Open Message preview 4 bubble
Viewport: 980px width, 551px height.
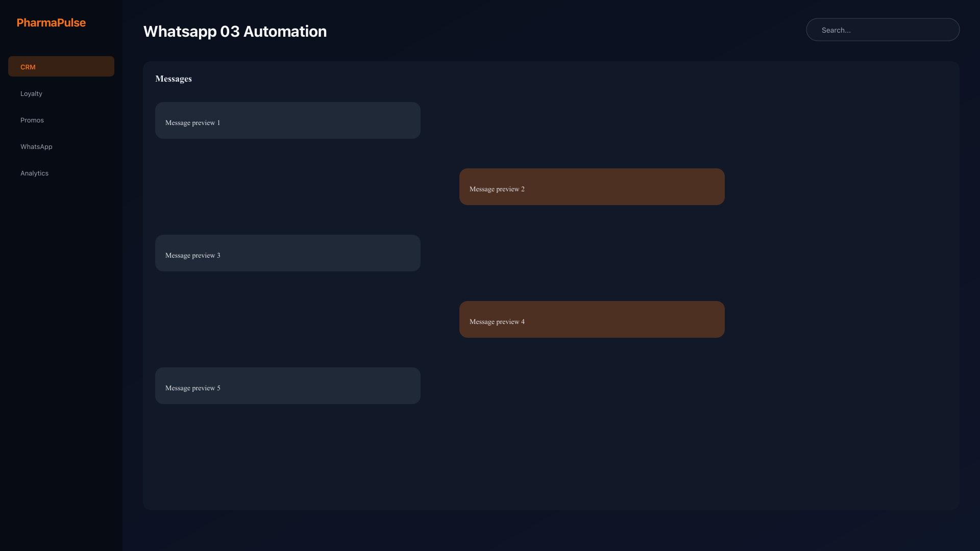coord(592,319)
